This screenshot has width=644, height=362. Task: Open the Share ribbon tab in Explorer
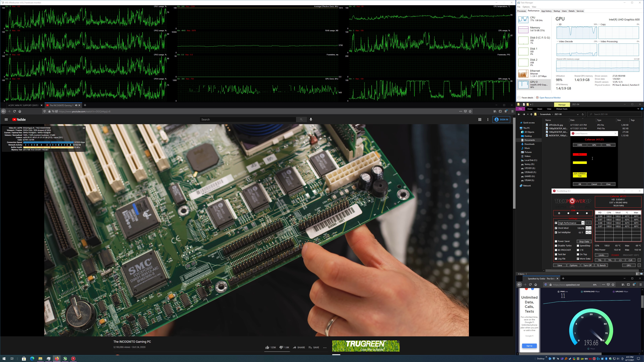[x=540, y=109]
